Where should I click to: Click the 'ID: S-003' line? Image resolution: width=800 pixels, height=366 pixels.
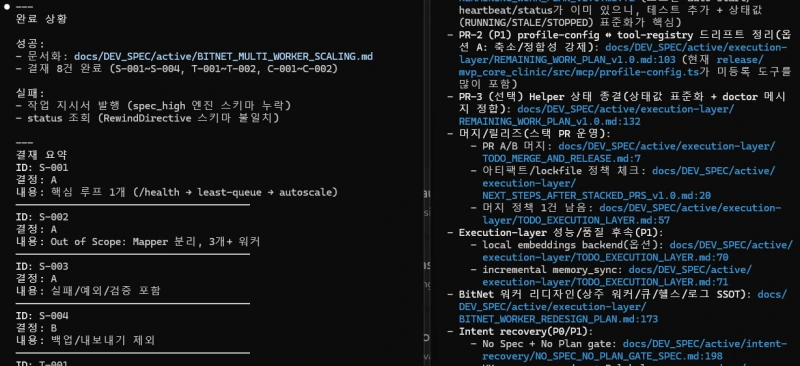(42, 266)
